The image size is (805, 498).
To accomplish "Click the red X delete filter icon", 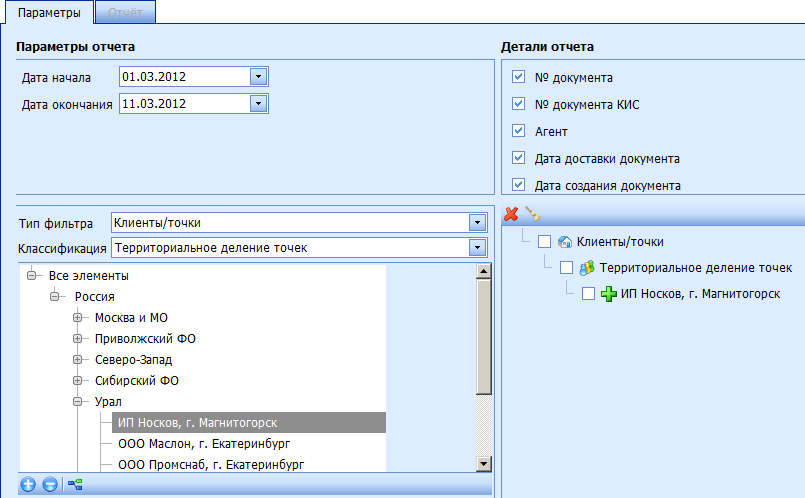I will [511, 213].
